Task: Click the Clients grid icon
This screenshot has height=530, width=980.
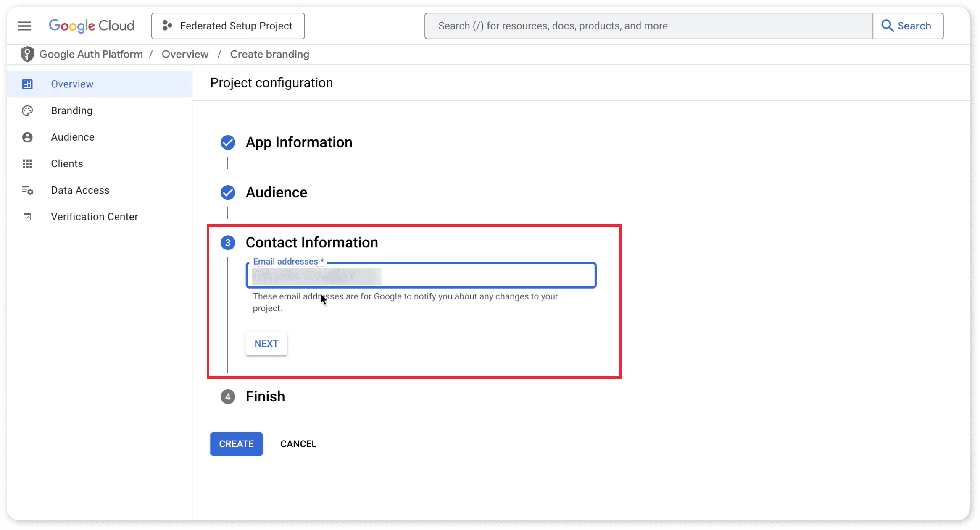Action: click(27, 164)
